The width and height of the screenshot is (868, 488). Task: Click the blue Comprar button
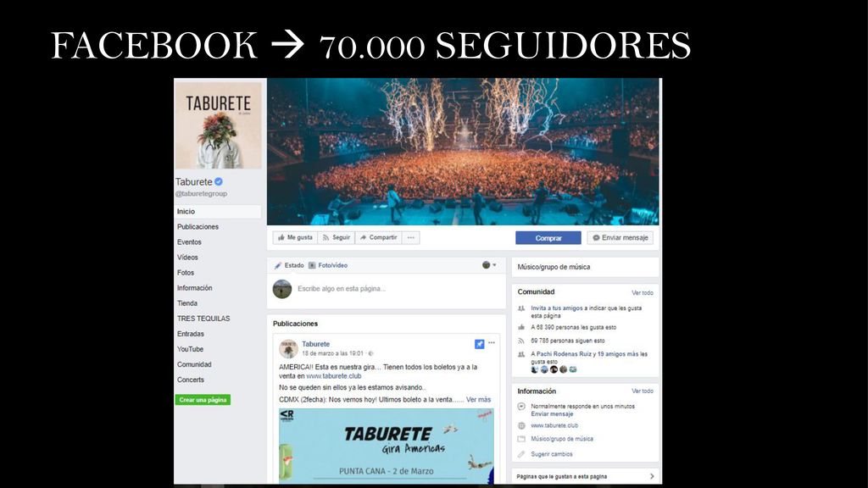point(548,238)
